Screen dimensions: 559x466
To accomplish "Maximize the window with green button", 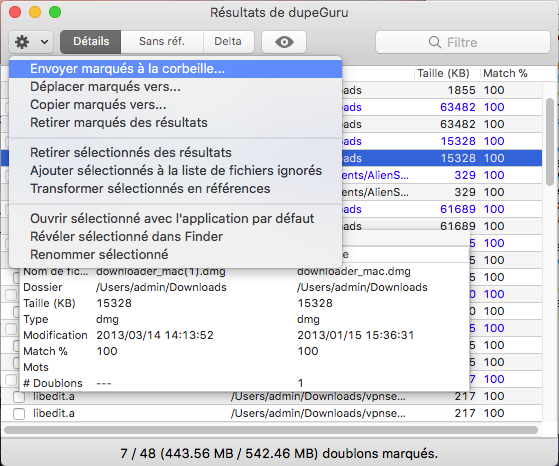I will (55, 12).
